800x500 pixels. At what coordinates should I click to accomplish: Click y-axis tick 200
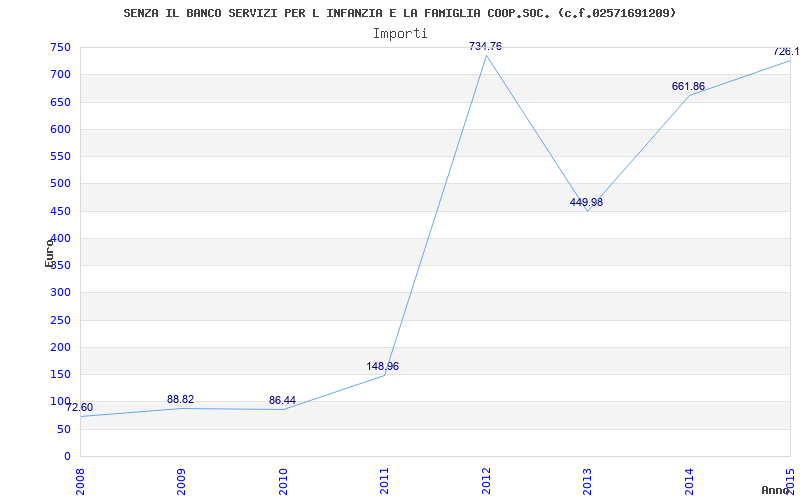(60, 347)
